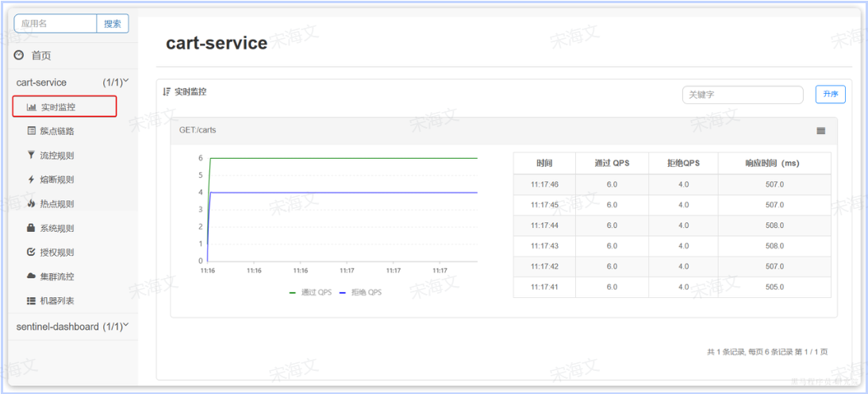Click the 拒绝QPS column header
Viewport: 868px width, 394px height.
tap(683, 164)
